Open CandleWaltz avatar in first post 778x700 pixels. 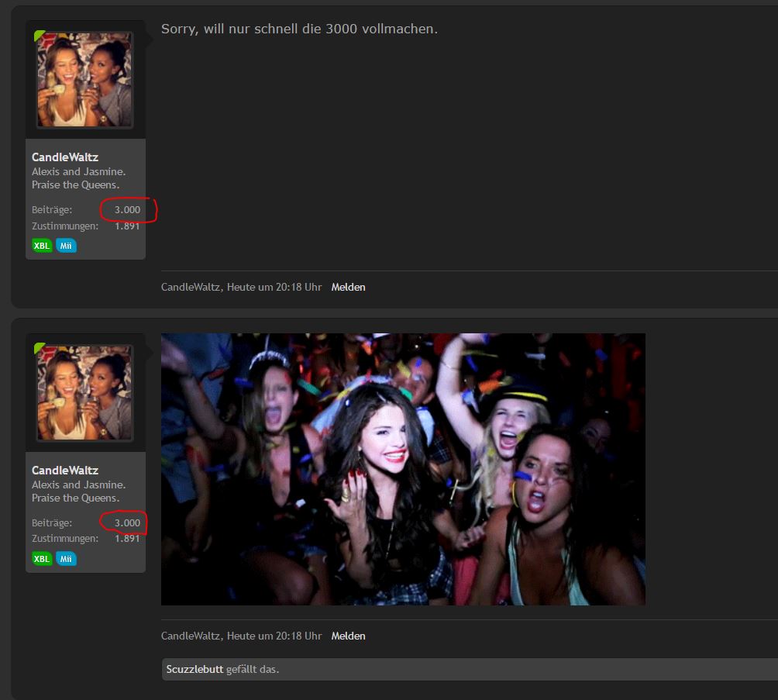coord(85,79)
